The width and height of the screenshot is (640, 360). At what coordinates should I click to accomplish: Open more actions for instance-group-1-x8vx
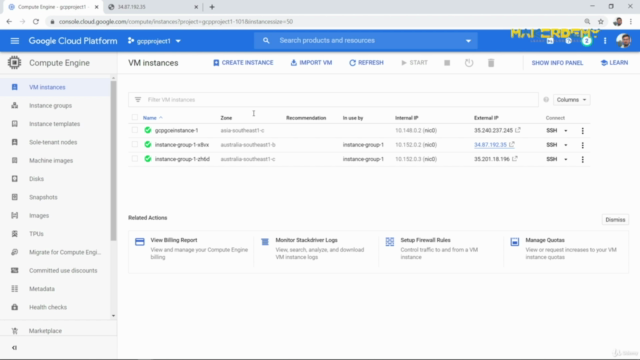tap(582, 145)
